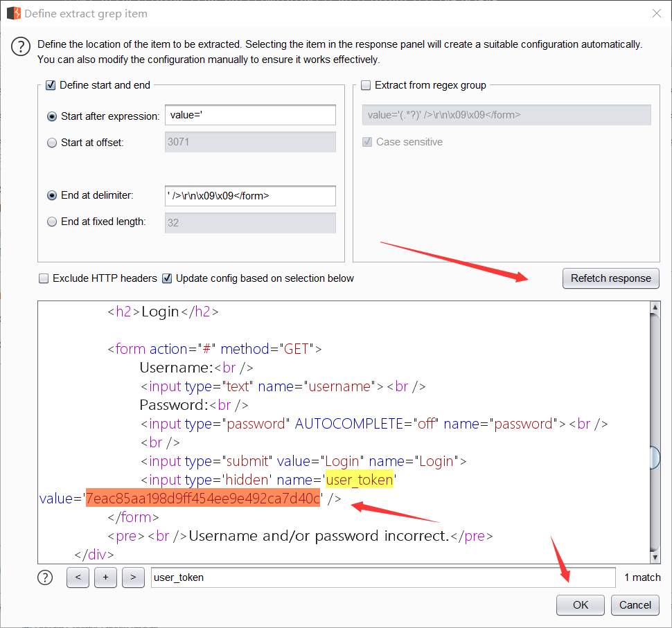Image resolution: width=672 pixels, height=628 pixels.
Task: Click the help question mark at dialog top
Action: (x=21, y=47)
